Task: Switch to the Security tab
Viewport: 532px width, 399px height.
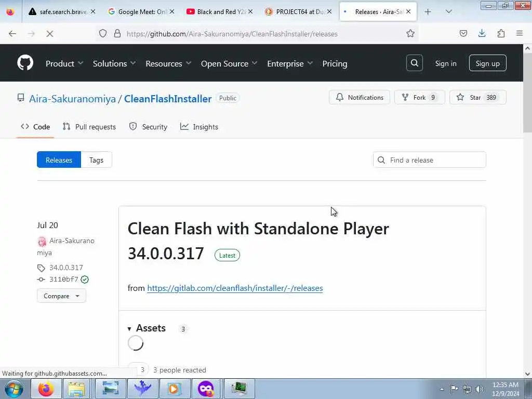Action: pos(148,127)
